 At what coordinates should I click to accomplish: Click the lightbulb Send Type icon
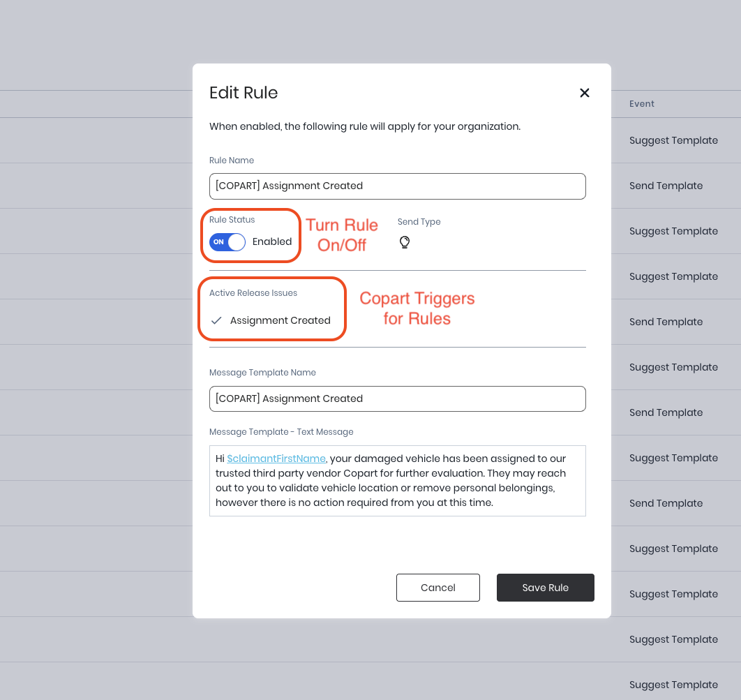[x=405, y=242]
